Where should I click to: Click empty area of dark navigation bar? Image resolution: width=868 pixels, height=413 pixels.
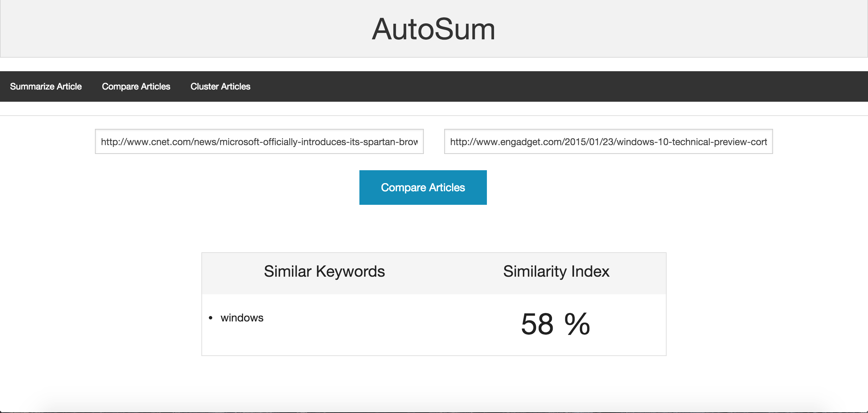542,86
